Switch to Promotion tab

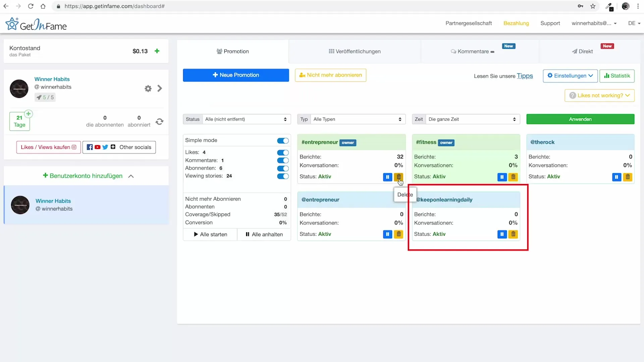[233, 51]
